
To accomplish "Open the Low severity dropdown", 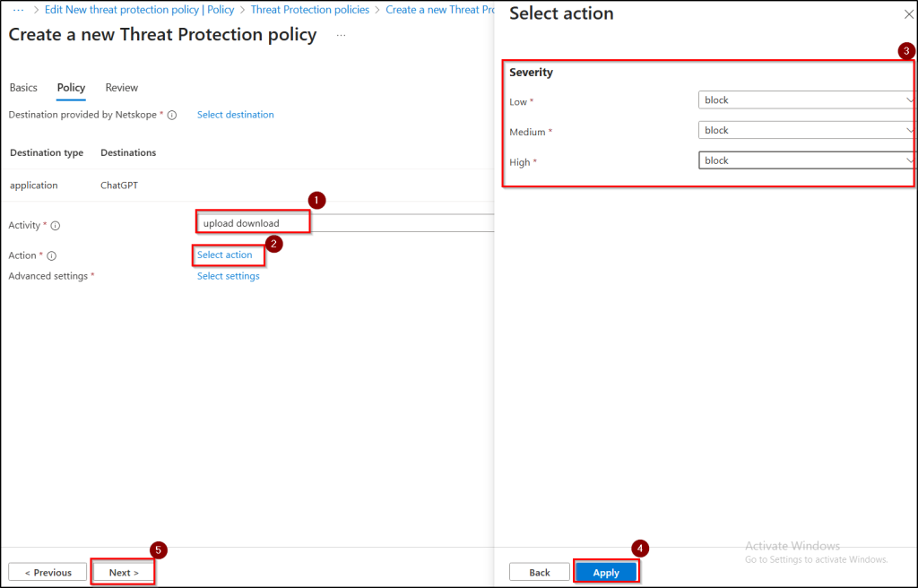I will click(805, 100).
